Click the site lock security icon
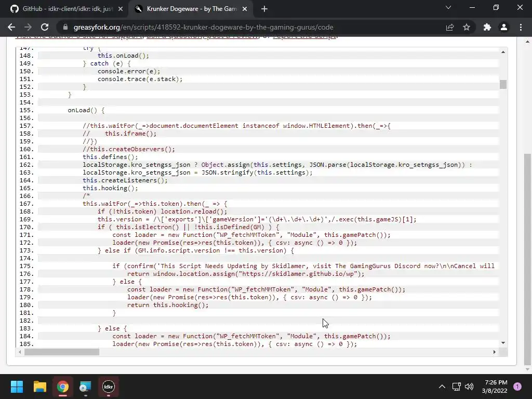This screenshot has width=532, height=399. tap(66, 27)
